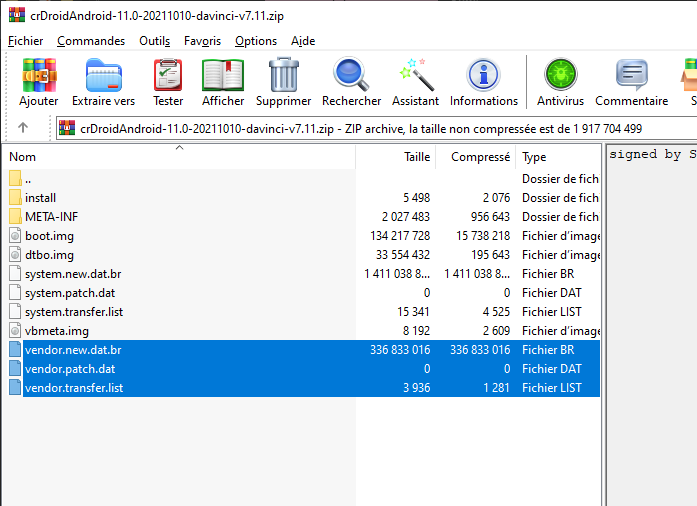697x506 pixels.
Task: Click the system.patch.dat file icon
Action: pyautogui.click(x=15, y=293)
